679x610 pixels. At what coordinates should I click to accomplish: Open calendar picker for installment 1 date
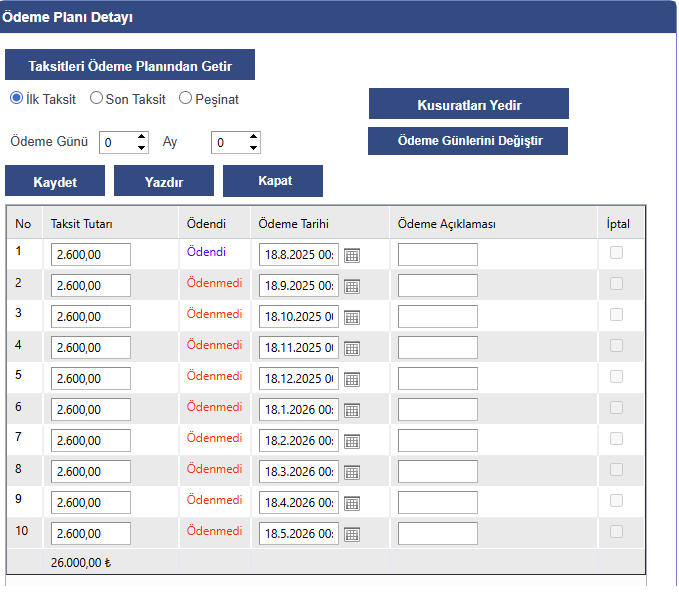pyautogui.click(x=352, y=255)
